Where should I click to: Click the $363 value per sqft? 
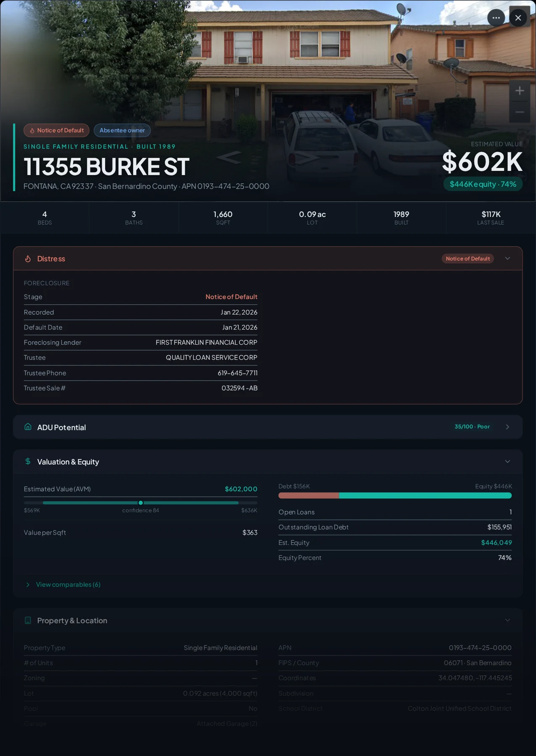click(250, 533)
